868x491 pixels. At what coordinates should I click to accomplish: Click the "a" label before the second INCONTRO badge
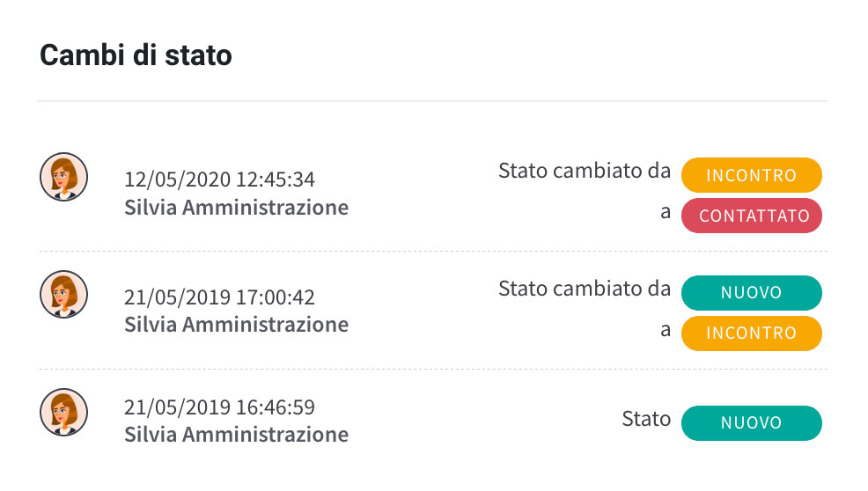(x=666, y=329)
